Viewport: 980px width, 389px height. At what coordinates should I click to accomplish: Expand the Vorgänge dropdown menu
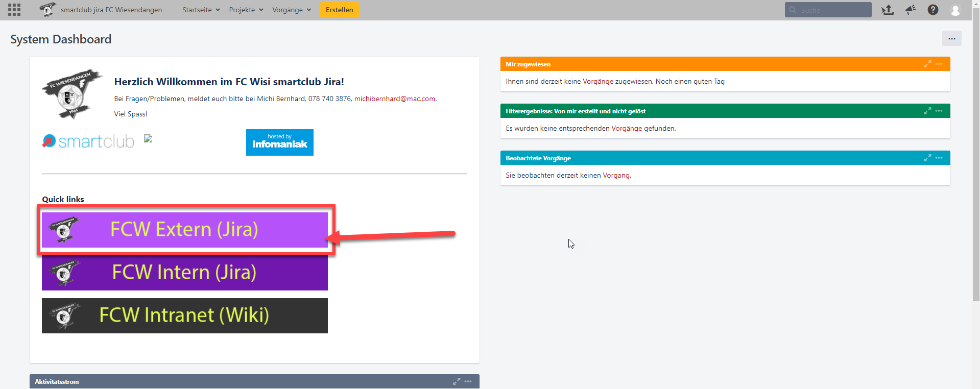pos(292,10)
